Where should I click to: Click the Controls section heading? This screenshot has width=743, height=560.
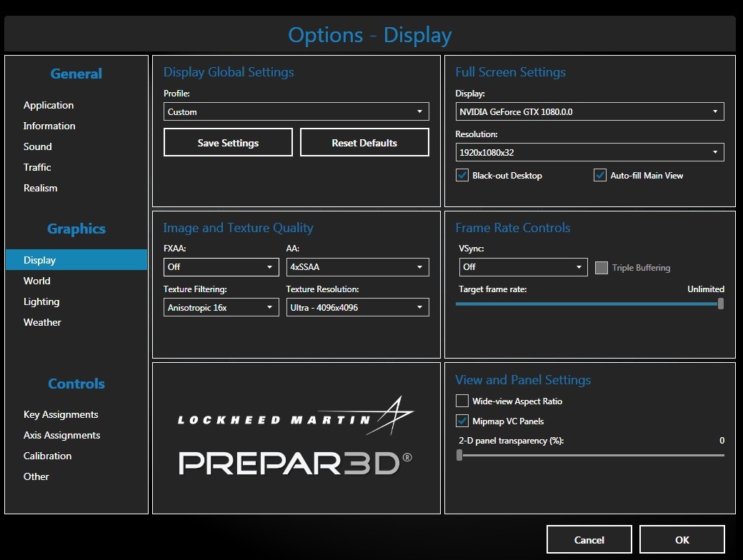(76, 384)
